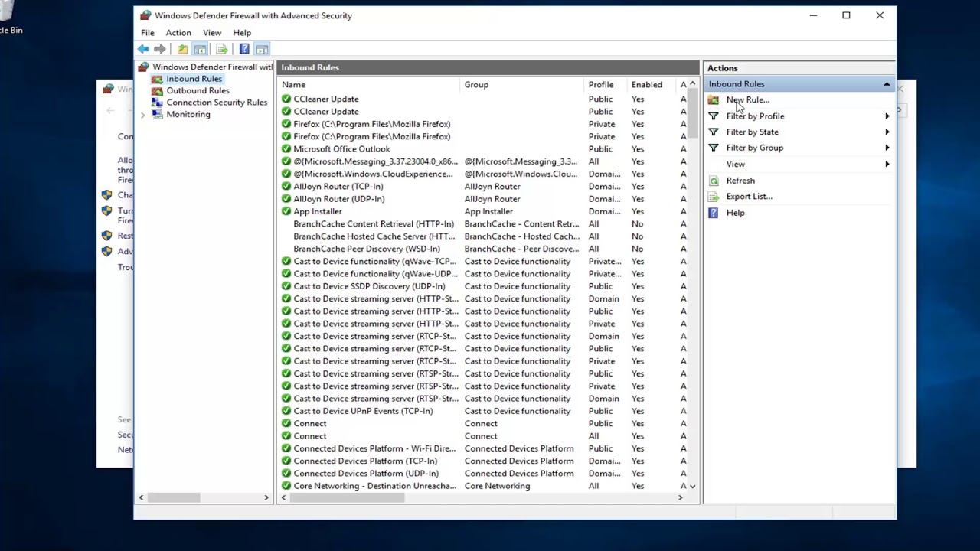This screenshot has width=980, height=551.
Task: Click the Refresh action link
Action: tap(740, 181)
